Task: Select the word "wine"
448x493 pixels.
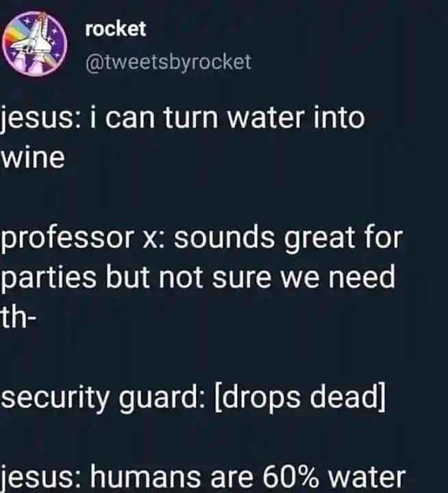Action: (x=33, y=157)
